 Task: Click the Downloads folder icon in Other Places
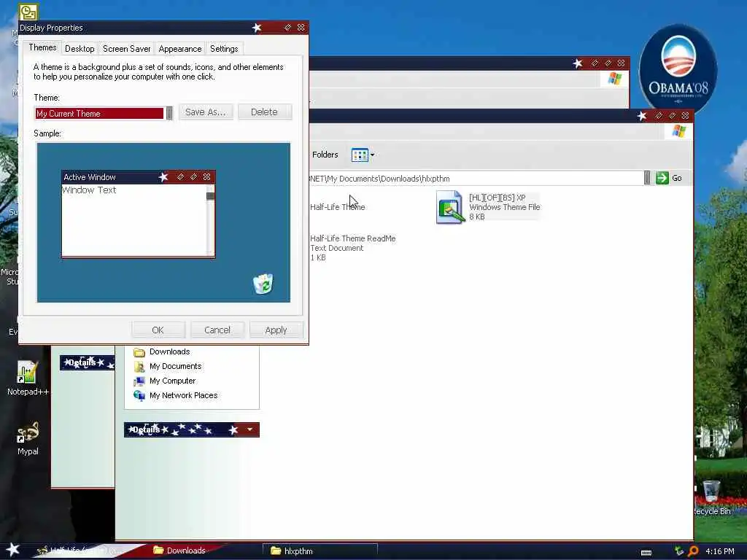click(139, 352)
